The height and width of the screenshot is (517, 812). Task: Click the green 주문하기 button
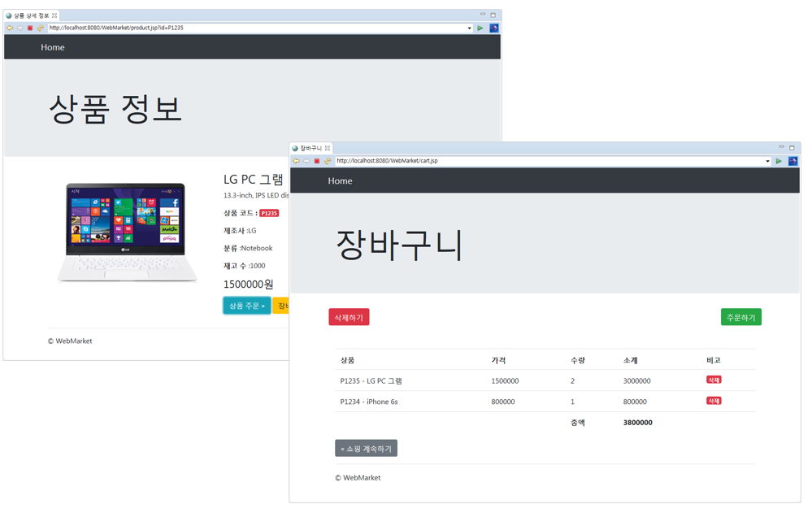[x=741, y=317]
